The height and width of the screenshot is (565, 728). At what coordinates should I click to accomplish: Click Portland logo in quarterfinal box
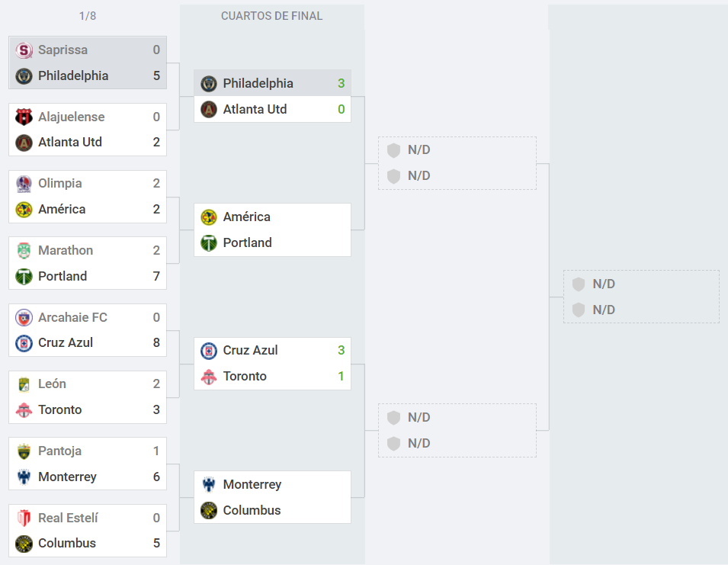[208, 242]
